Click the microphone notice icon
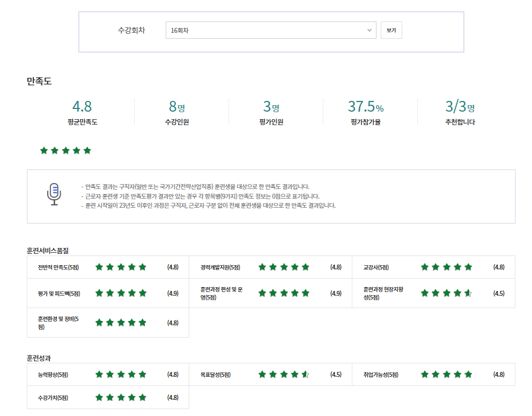This screenshot has width=532, height=416. tap(54, 194)
